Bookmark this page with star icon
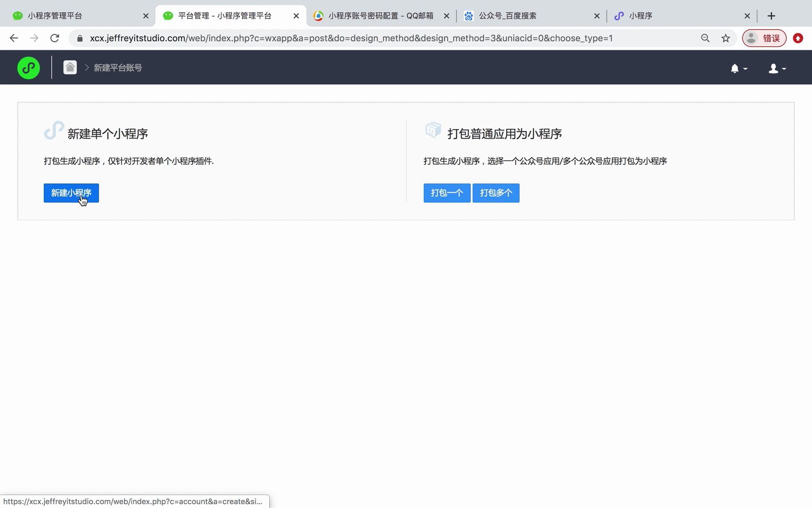The image size is (812, 508). click(x=726, y=38)
